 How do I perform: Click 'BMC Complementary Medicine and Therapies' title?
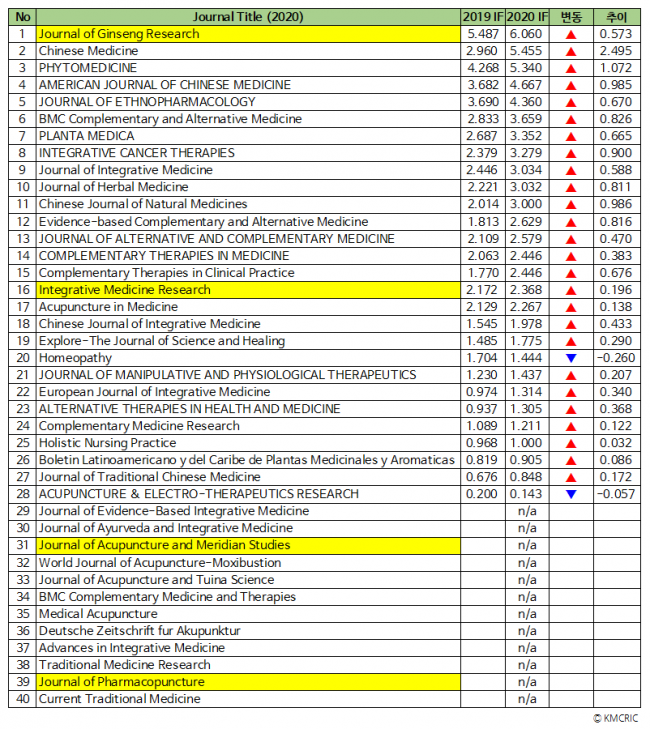pyautogui.click(x=167, y=597)
